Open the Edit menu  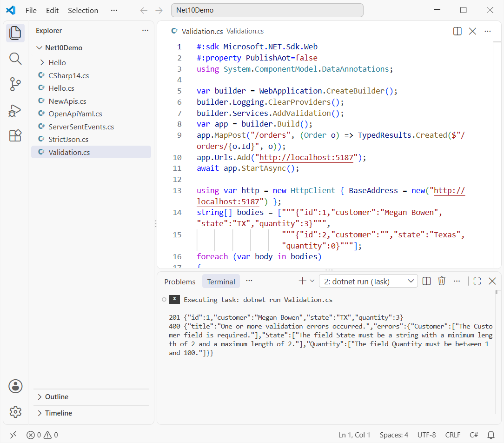point(52,10)
